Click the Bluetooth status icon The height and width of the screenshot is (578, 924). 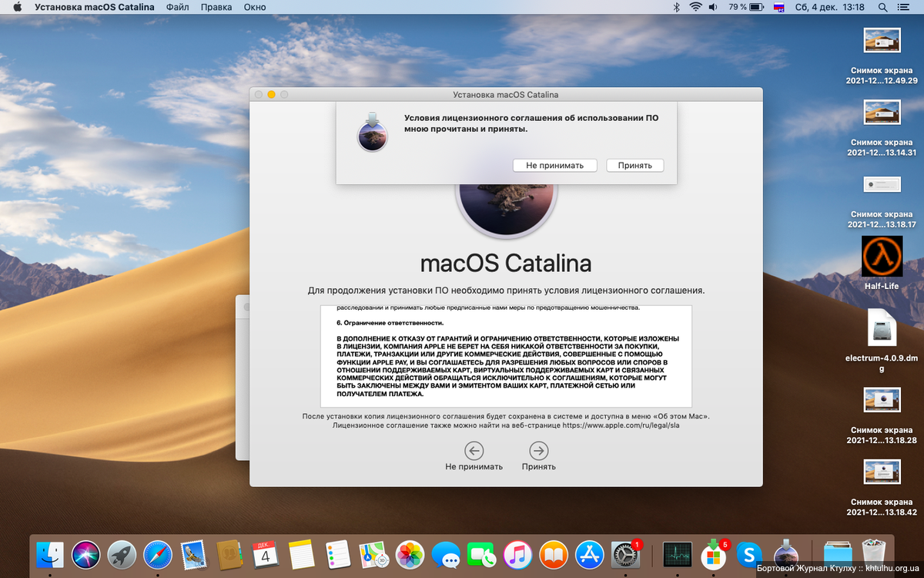(x=677, y=7)
